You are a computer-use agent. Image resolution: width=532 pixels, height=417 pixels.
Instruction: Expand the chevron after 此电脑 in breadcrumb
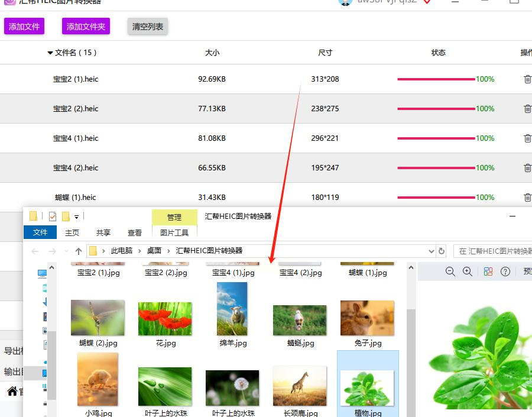(140, 251)
